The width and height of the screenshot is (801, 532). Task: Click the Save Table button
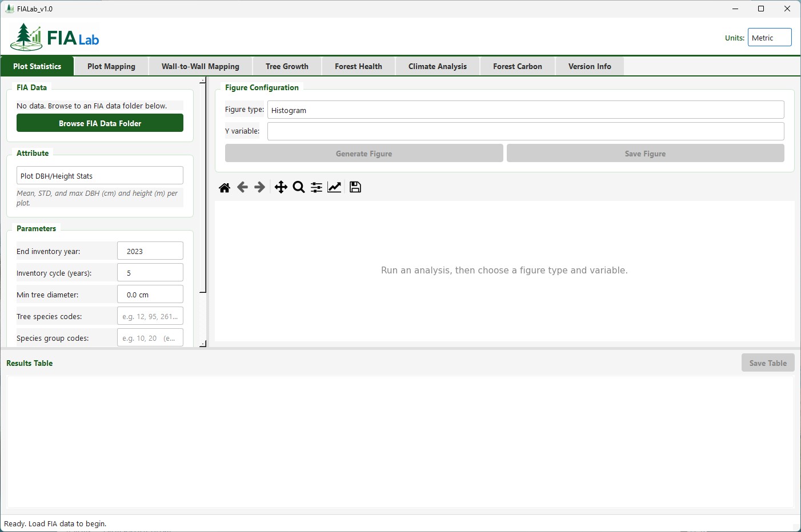pyautogui.click(x=768, y=362)
